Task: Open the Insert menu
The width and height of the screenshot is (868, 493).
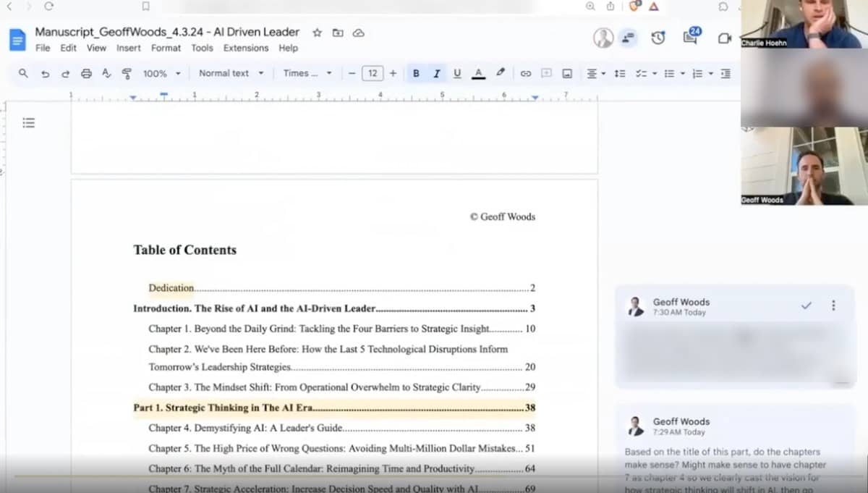Action: pyautogui.click(x=129, y=48)
